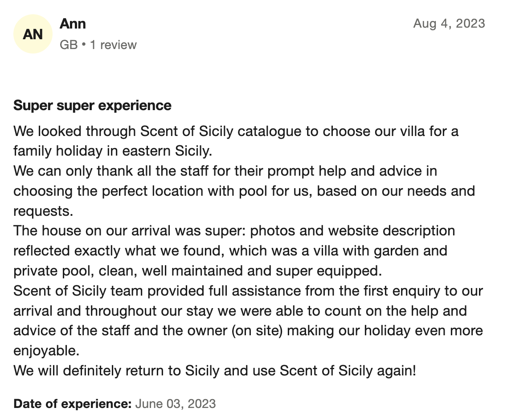Click the Aug 4, 2023 post date

449,23
